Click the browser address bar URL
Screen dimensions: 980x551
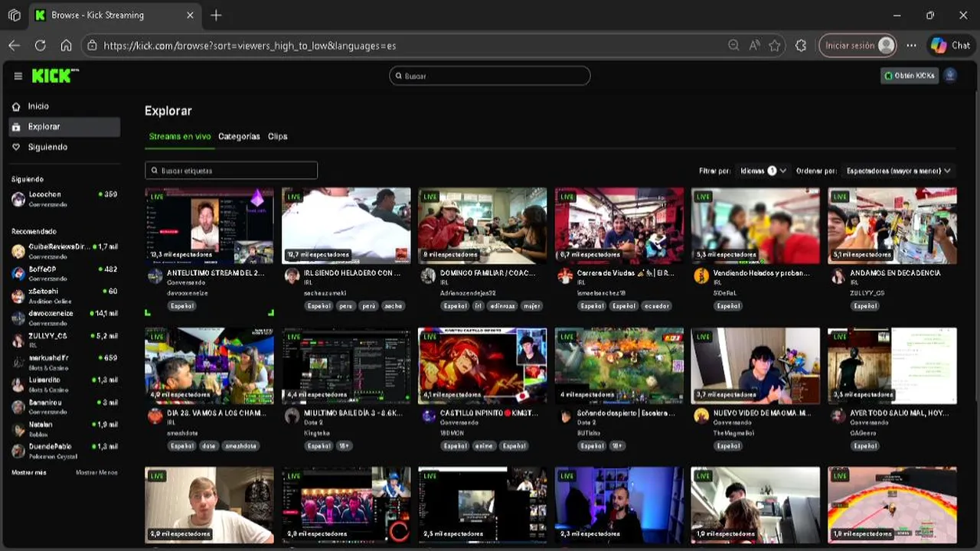coord(250,45)
